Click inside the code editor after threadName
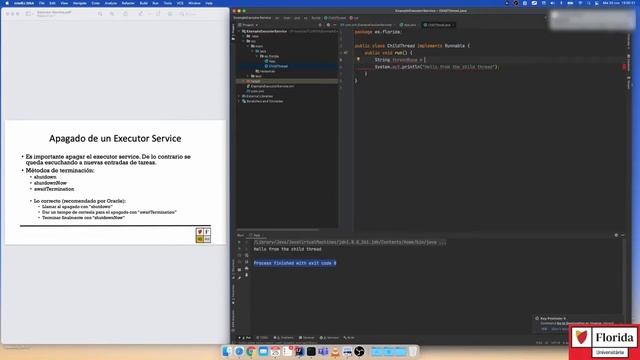The width and height of the screenshot is (640, 360). pos(425,60)
